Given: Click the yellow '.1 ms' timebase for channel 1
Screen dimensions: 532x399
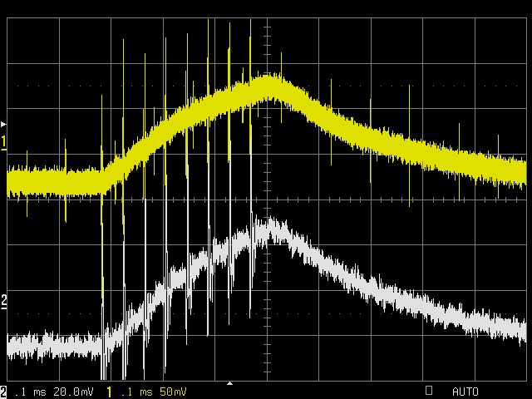Looking at the screenshot, I should [x=136, y=392].
